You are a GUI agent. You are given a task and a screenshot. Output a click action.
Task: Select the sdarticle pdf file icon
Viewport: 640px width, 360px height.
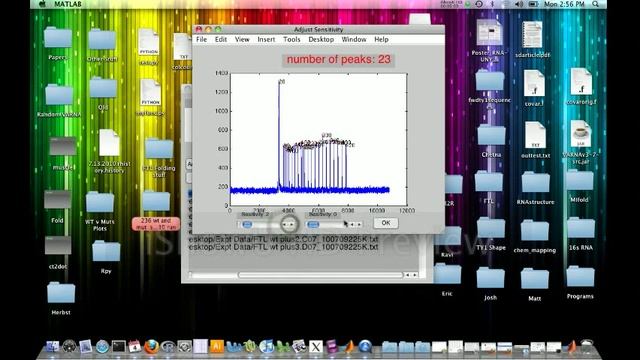coord(532,34)
